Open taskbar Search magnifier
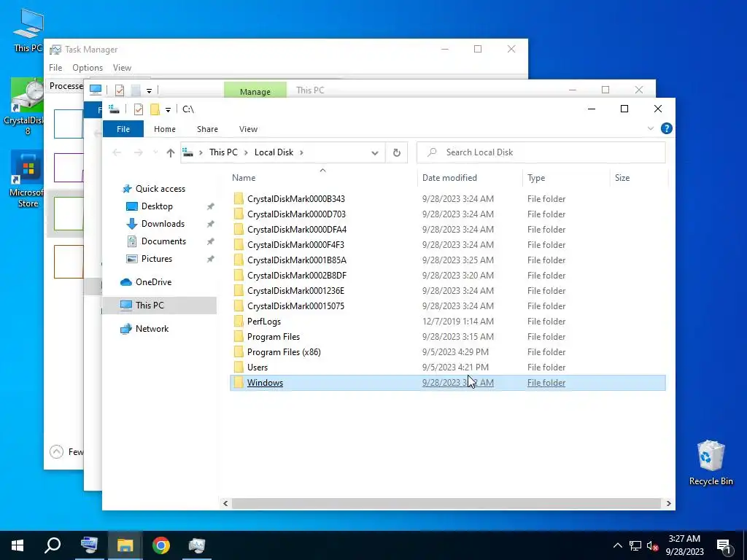The width and height of the screenshot is (747, 560). (x=53, y=545)
